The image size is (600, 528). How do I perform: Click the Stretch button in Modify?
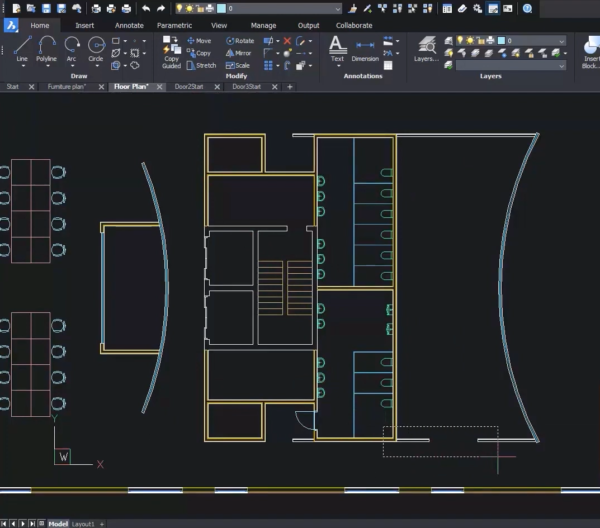(200, 65)
